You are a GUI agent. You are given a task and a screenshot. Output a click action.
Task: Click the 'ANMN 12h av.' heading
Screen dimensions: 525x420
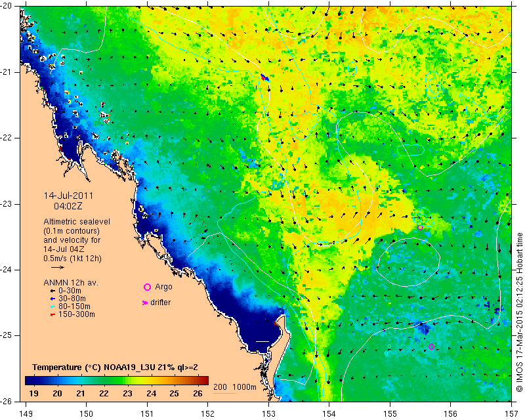pos(71,283)
